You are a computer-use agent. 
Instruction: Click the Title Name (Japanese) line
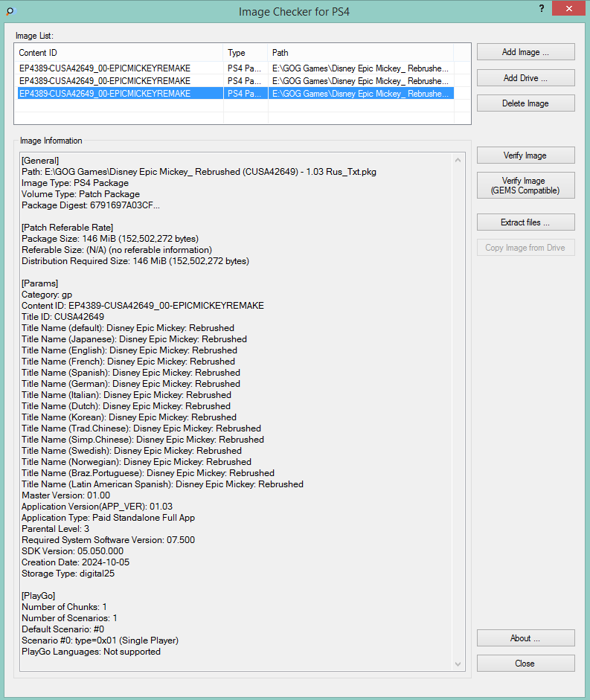point(134,339)
